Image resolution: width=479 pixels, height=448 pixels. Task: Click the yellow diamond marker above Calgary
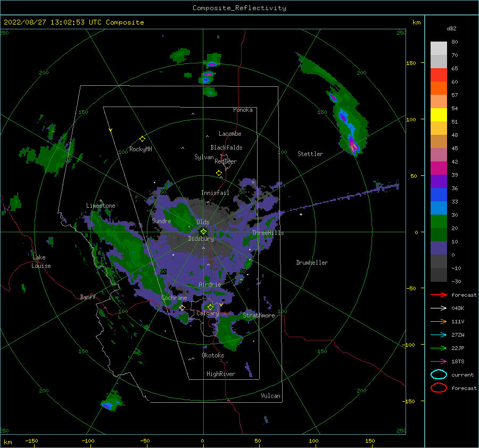tap(210, 307)
